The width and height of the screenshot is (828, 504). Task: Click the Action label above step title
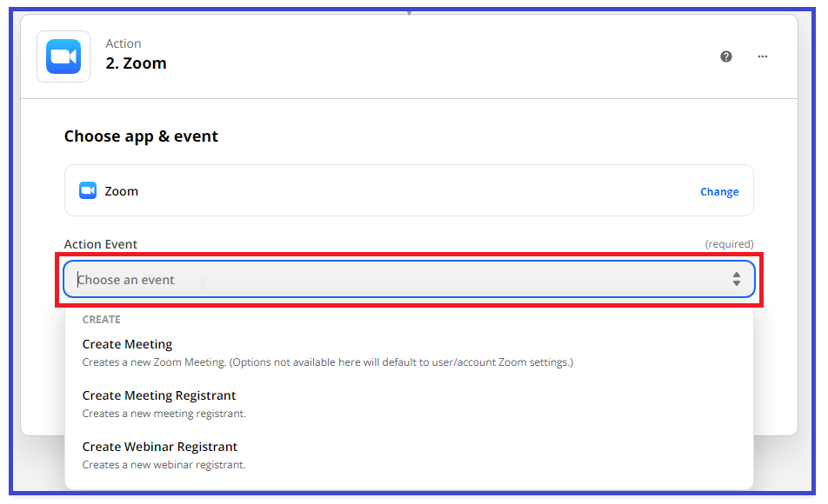tap(123, 43)
